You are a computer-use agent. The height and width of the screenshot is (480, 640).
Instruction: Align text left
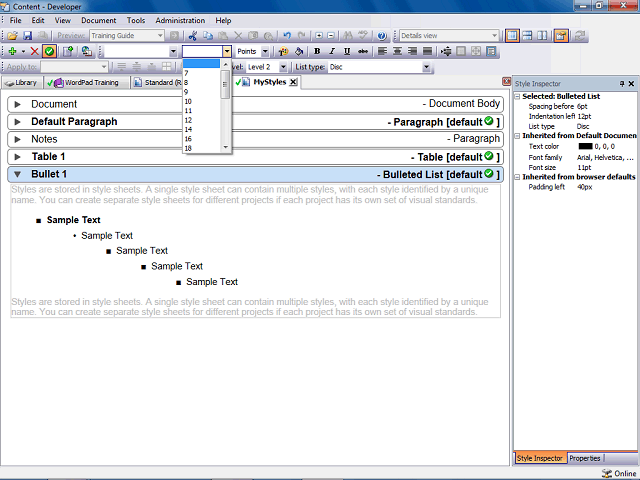tap(382, 51)
